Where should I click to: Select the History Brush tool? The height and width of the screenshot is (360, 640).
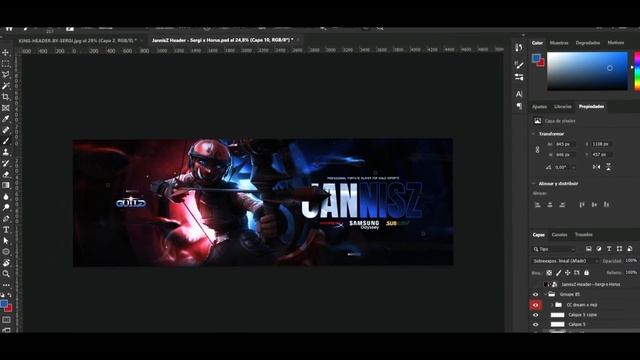pyautogui.click(x=6, y=163)
